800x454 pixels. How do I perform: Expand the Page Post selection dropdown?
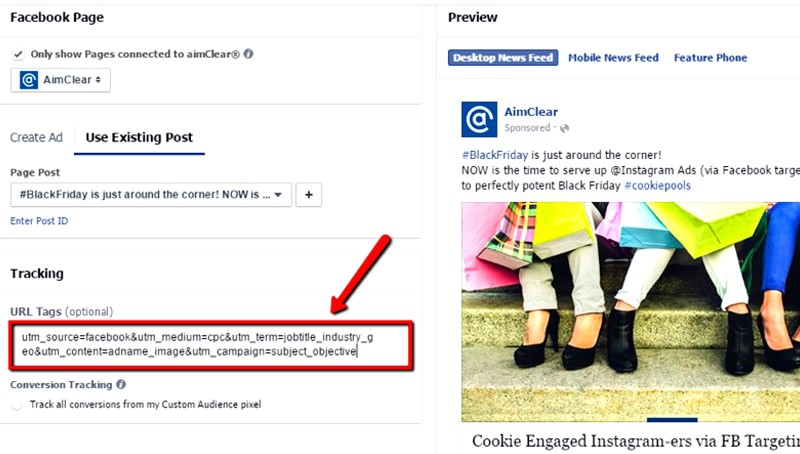click(151, 195)
